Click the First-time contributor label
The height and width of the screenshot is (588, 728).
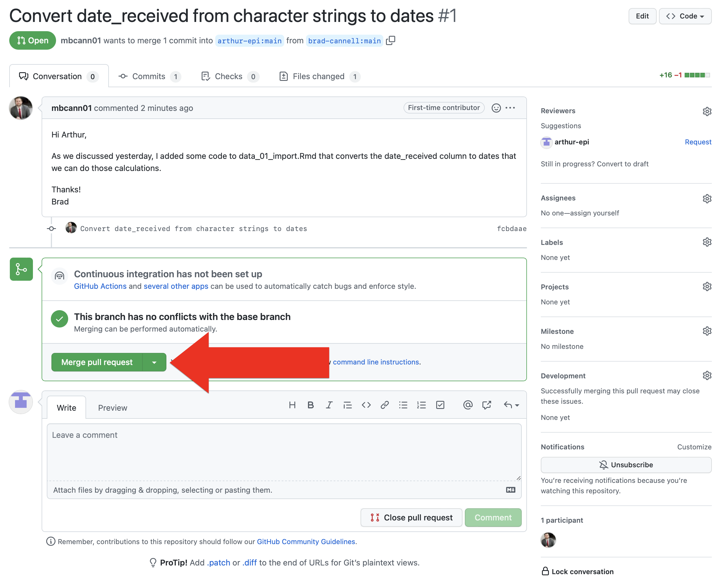tap(443, 108)
